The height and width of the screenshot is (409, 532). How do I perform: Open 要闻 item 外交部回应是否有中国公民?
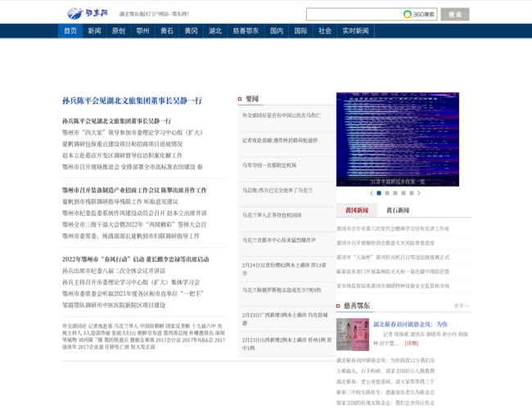tap(282, 115)
